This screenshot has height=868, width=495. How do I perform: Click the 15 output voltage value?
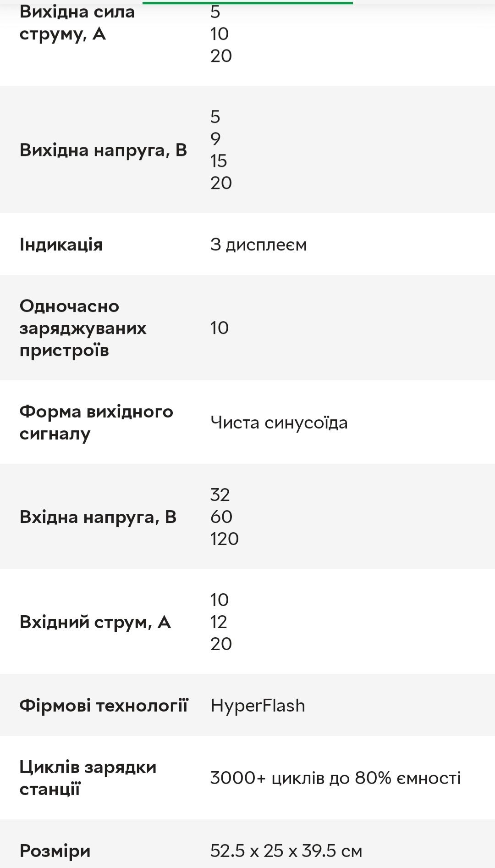click(219, 161)
